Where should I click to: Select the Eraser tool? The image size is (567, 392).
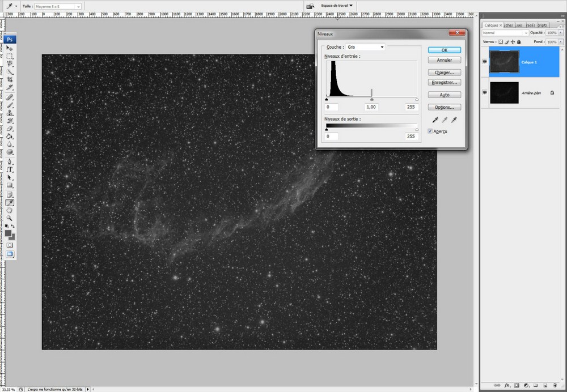pos(10,129)
